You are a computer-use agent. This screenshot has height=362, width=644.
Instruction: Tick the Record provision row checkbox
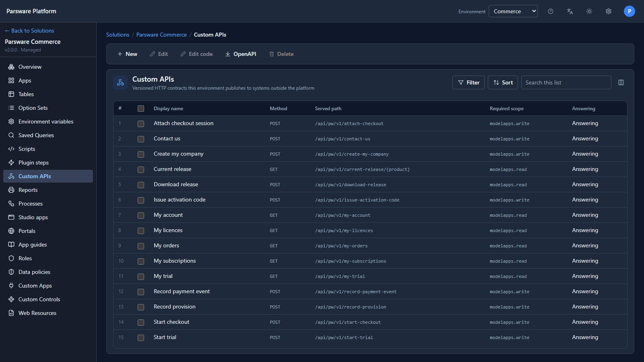(x=141, y=307)
